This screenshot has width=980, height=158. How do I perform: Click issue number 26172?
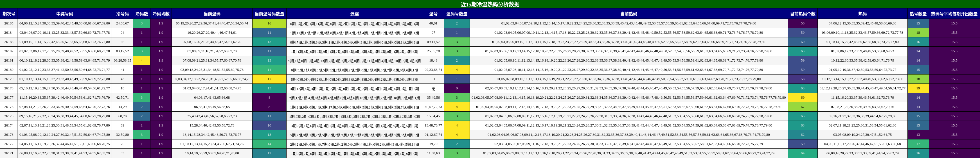(x=9, y=144)
